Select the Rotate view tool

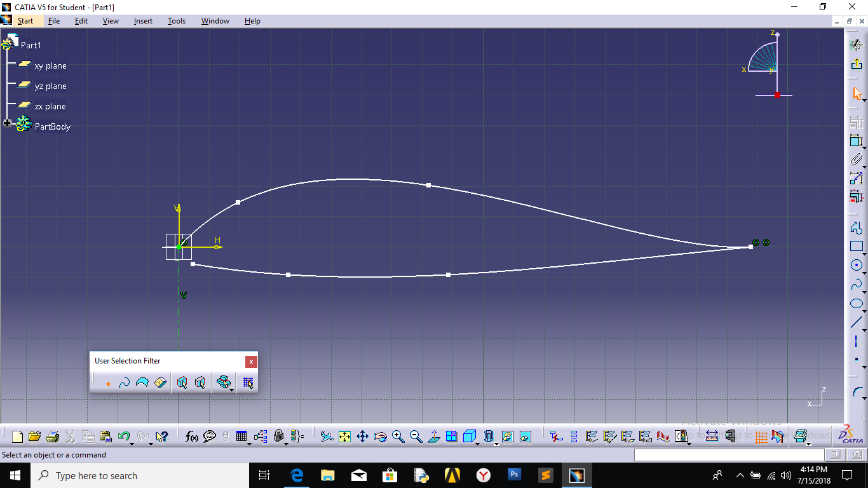[x=380, y=437]
